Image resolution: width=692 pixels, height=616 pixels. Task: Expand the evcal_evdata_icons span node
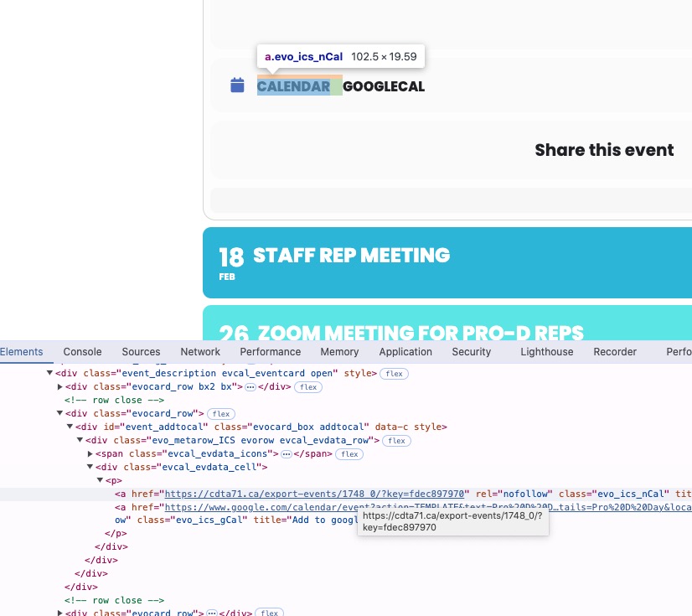click(x=90, y=454)
